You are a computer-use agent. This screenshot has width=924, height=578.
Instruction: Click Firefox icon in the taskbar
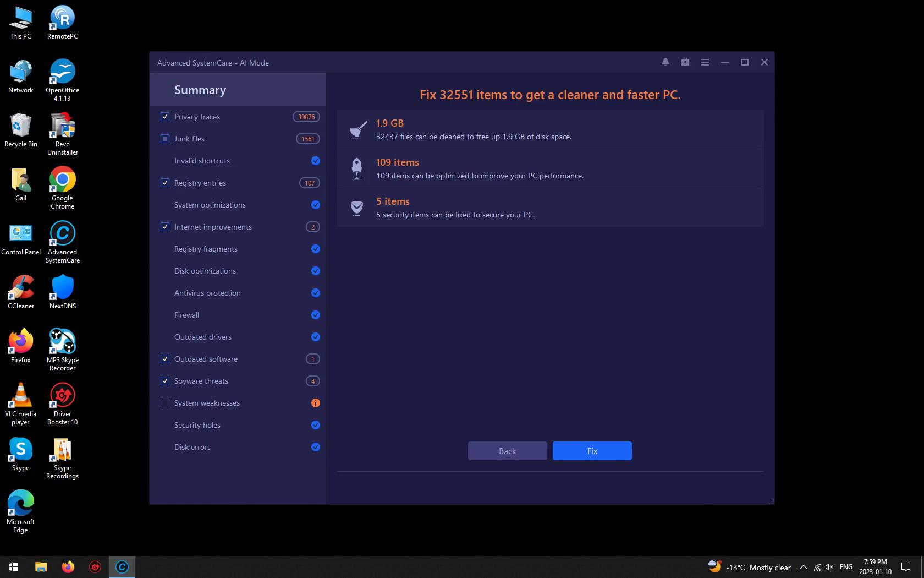pos(68,566)
